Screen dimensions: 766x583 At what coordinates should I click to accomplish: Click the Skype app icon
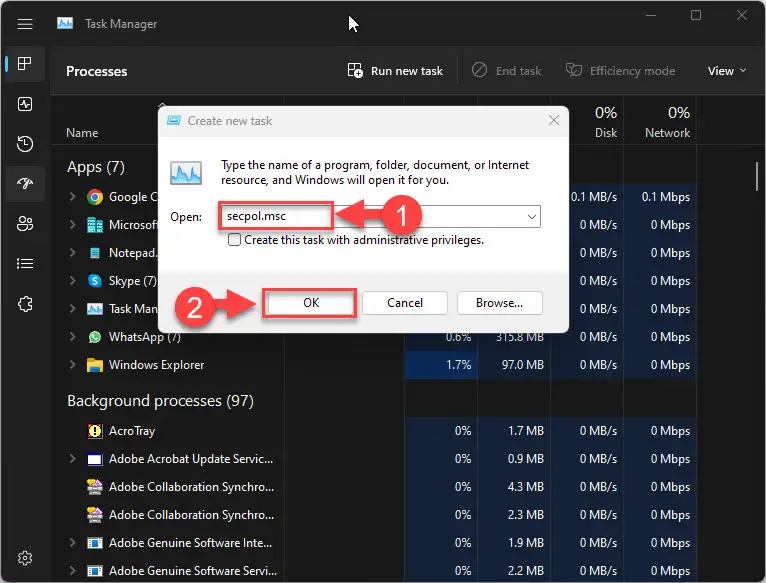[95, 281]
